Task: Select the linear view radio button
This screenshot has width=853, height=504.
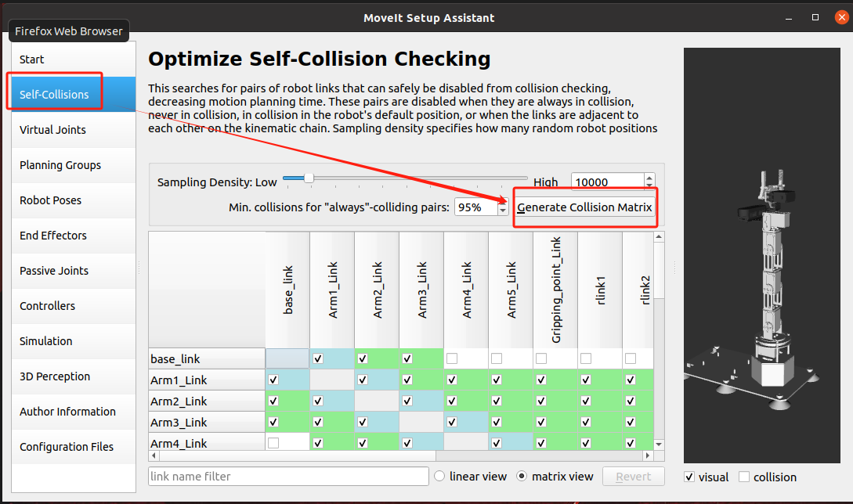Action: [x=439, y=477]
